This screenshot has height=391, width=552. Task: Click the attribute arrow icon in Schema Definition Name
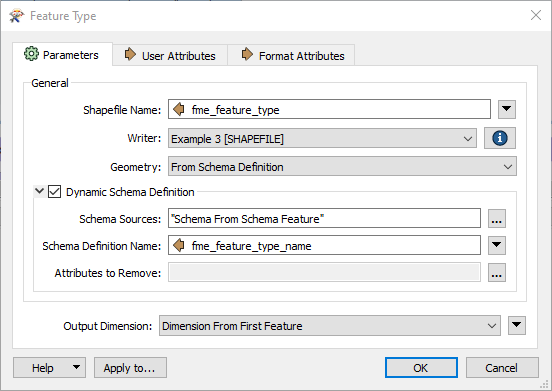(179, 245)
